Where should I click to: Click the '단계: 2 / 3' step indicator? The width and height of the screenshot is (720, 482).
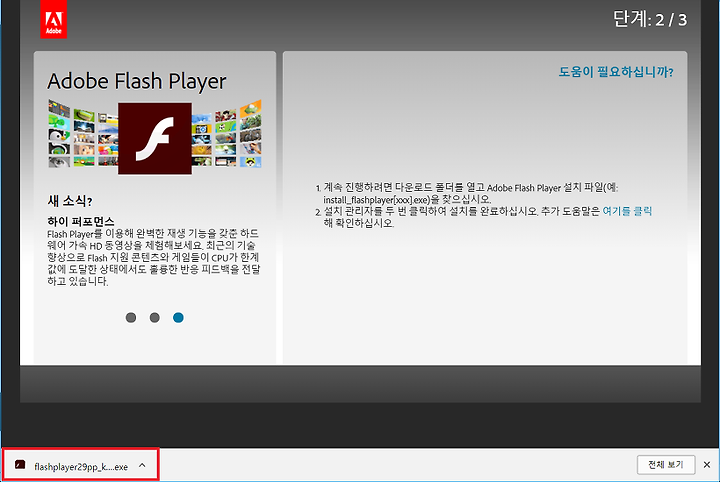[650, 19]
